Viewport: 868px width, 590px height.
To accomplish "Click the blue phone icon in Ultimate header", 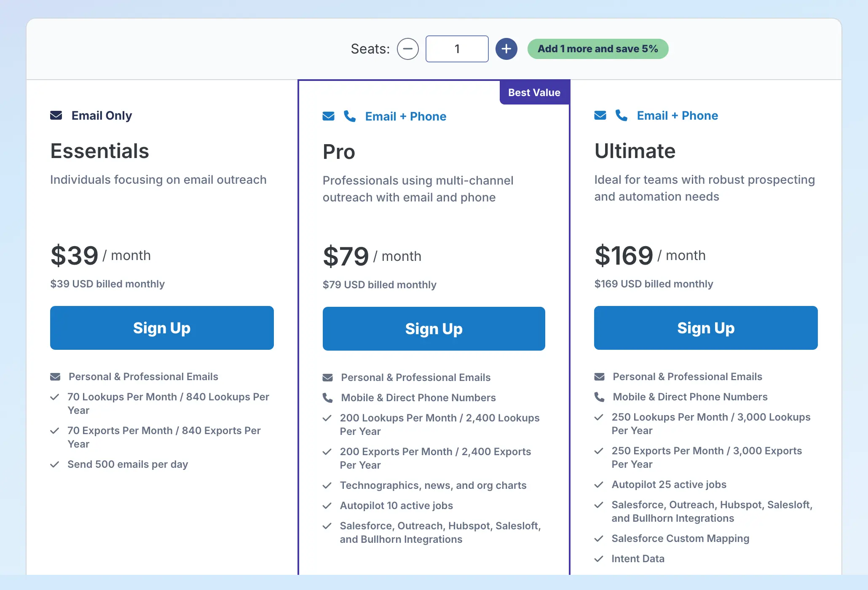I will click(x=622, y=115).
